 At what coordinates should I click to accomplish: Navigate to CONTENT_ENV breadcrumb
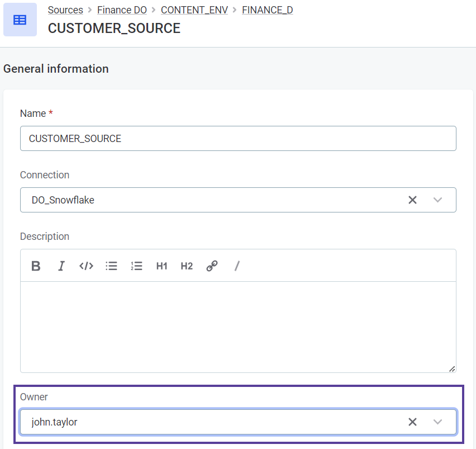(194, 10)
